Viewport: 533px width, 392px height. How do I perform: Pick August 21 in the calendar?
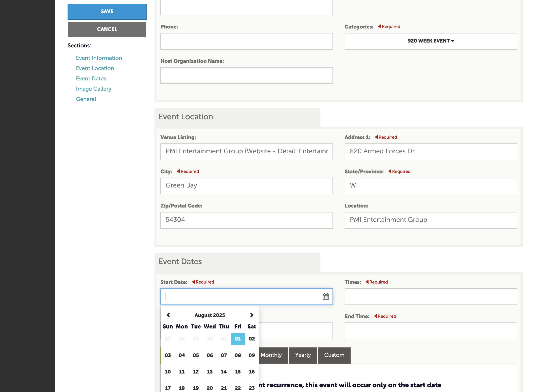pyautogui.click(x=224, y=388)
